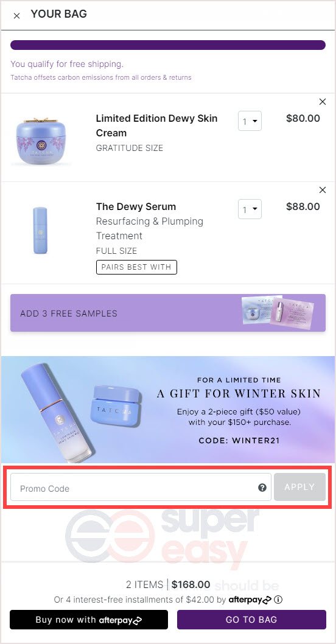
Task: Click the free shipping progress bar
Action: (168, 45)
